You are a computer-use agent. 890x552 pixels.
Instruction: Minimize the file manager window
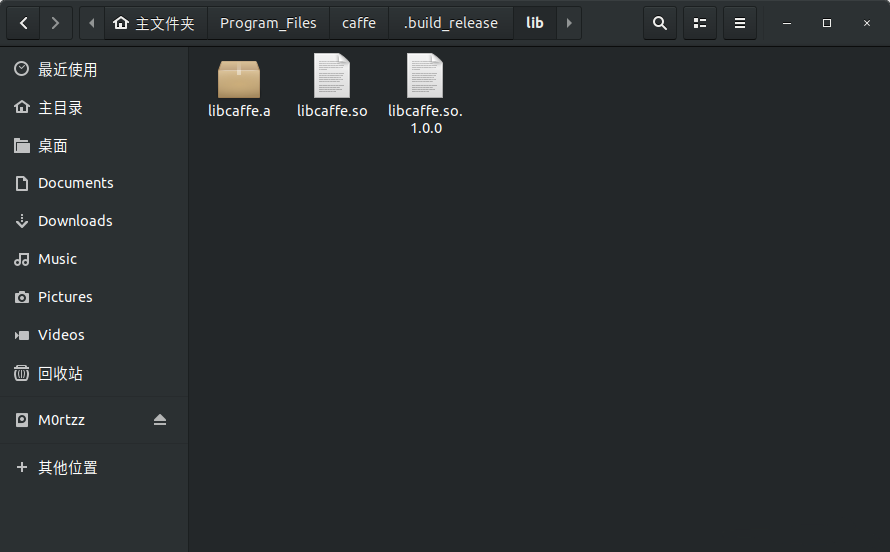[787, 23]
